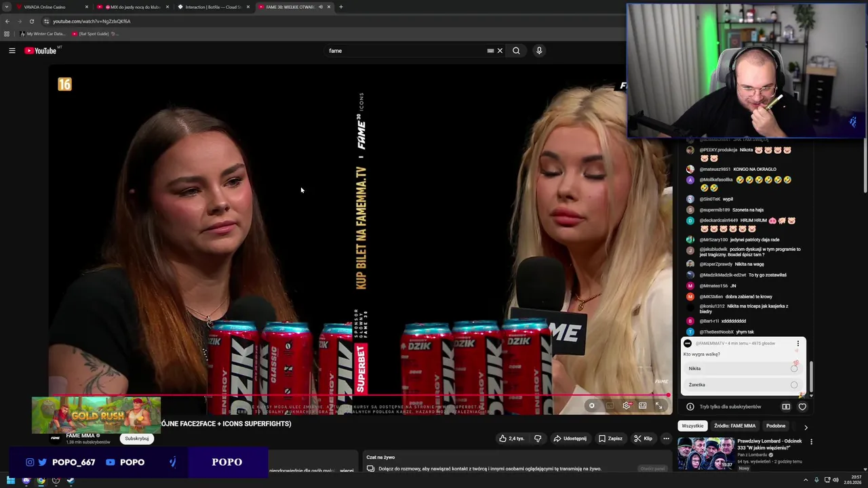The image size is (868, 488).
Task: Switch to the Interaction | BotRix tab
Action: pos(214,7)
